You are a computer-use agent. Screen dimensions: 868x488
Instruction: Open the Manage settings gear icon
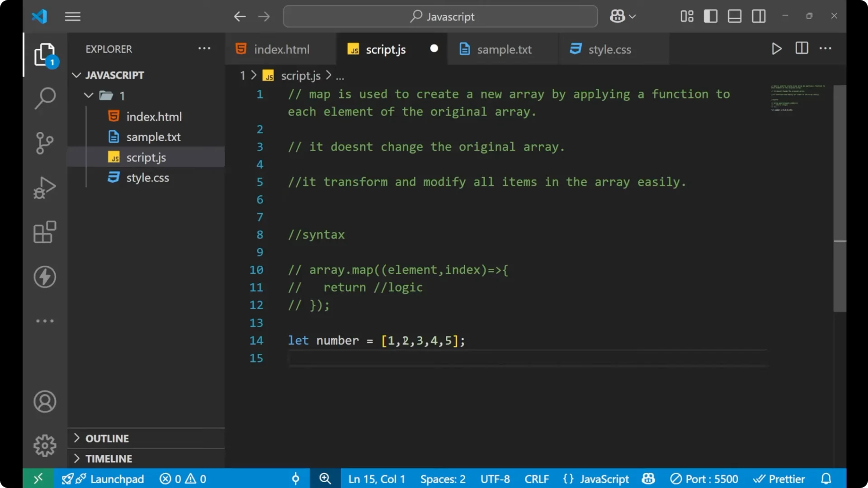(x=44, y=445)
